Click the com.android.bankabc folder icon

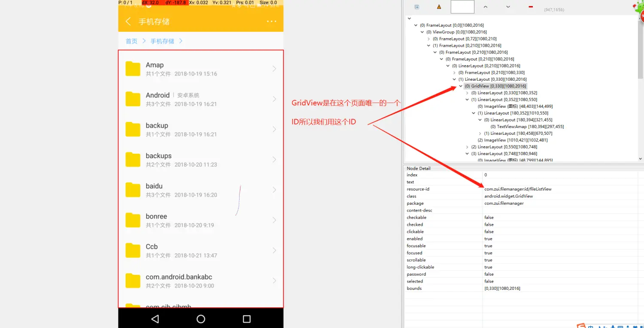[x=133, y=281]
